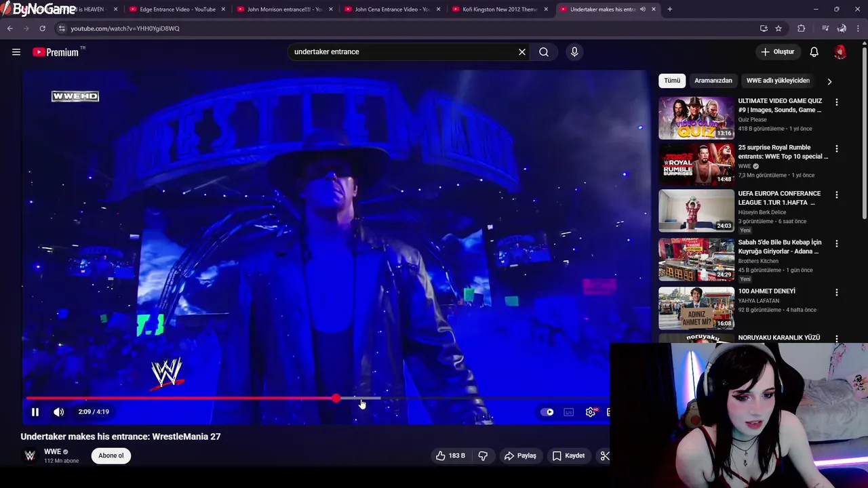868x488 pixels.
Task: Open options for Ultimate Video Game Quiz video
Action: click(837, 102)
